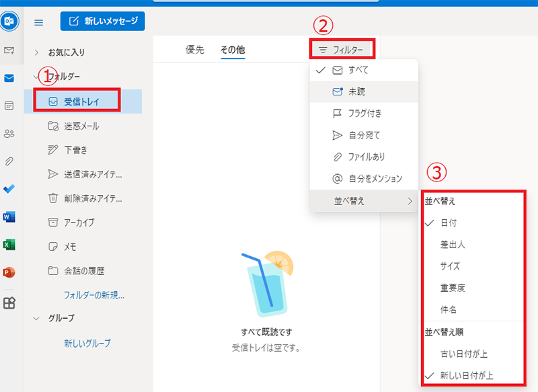
Task: Sort messages by 件名
Action: point(473,310)
